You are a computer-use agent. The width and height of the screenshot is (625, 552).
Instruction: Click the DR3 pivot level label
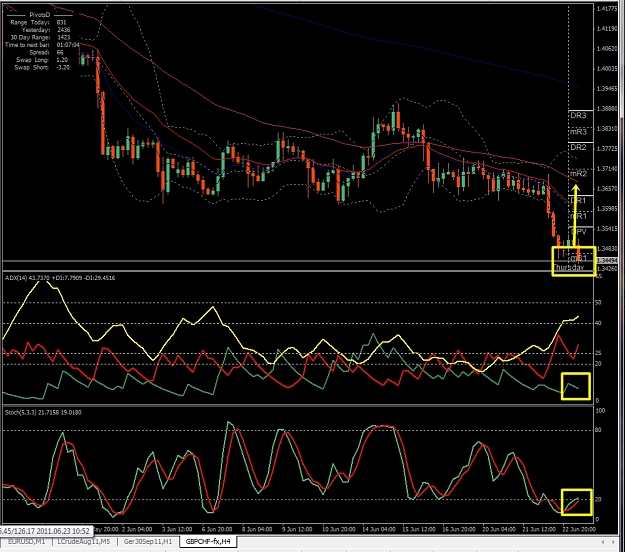pos(578,116)
